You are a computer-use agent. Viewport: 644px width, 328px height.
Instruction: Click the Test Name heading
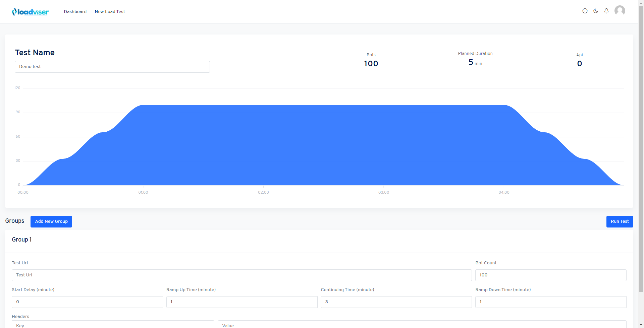(35, 53)
